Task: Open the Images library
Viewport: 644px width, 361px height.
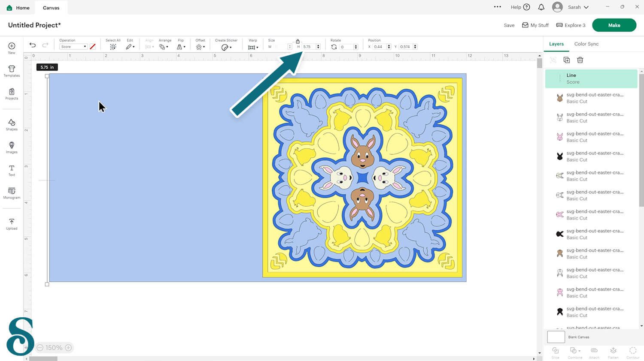Action: pyautogui.click(x=12, y=147)
